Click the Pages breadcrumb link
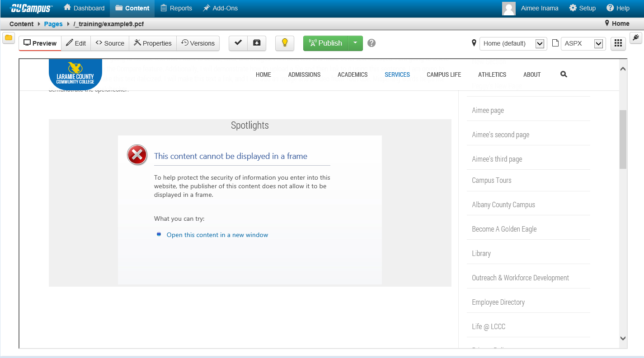The image size is (644, 358). 53,24
